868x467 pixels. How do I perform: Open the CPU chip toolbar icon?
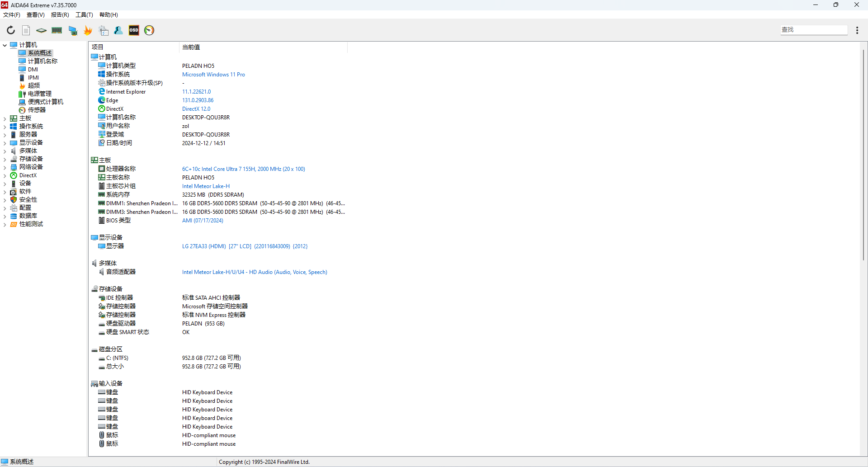coord(41,30)
